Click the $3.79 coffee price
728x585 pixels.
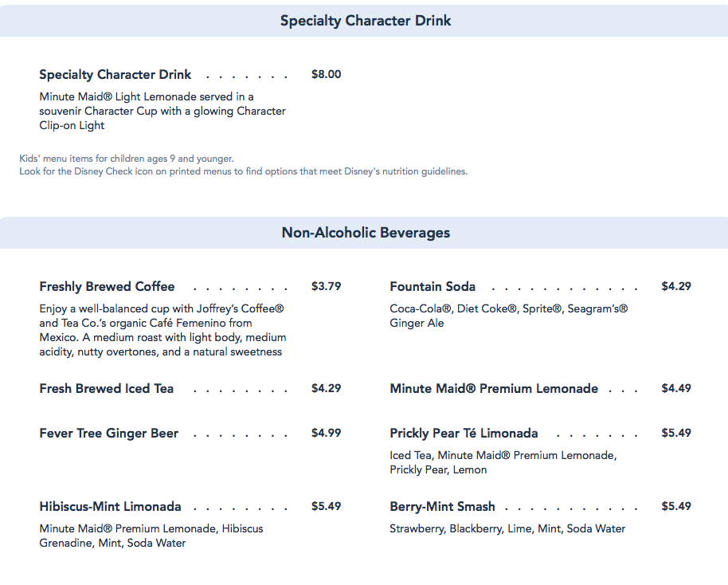(x=326, y=286)
